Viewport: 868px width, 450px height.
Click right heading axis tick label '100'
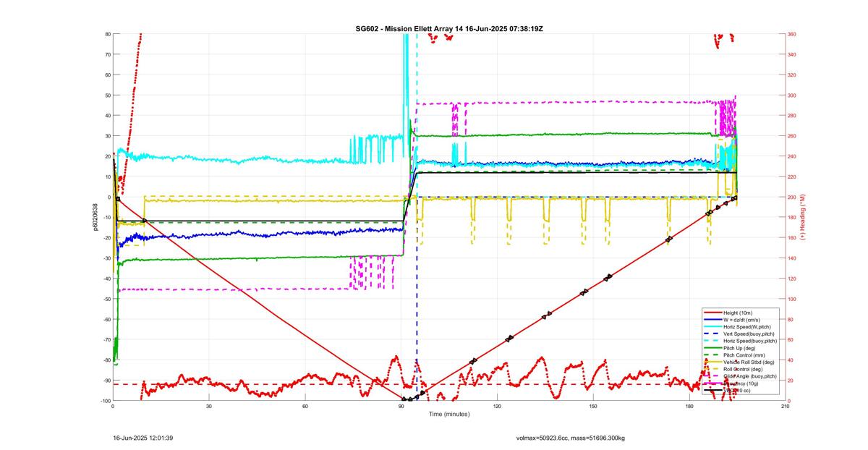[x=793, y=300]
